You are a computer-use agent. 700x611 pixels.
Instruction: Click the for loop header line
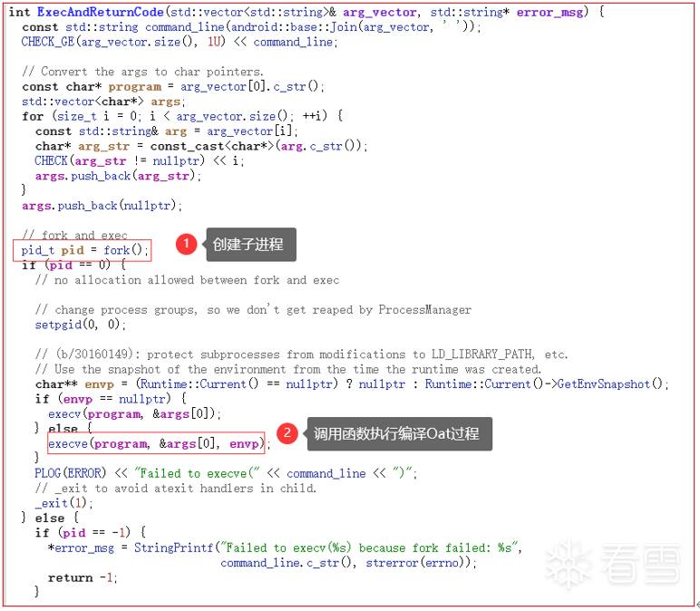pyautogui.click(x=182, y=116)
